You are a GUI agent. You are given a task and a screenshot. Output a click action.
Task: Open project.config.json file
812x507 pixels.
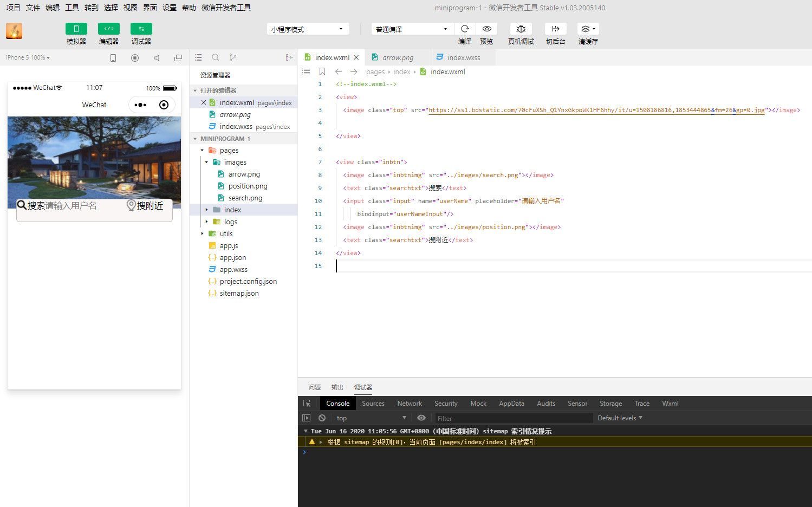[248, 281]
